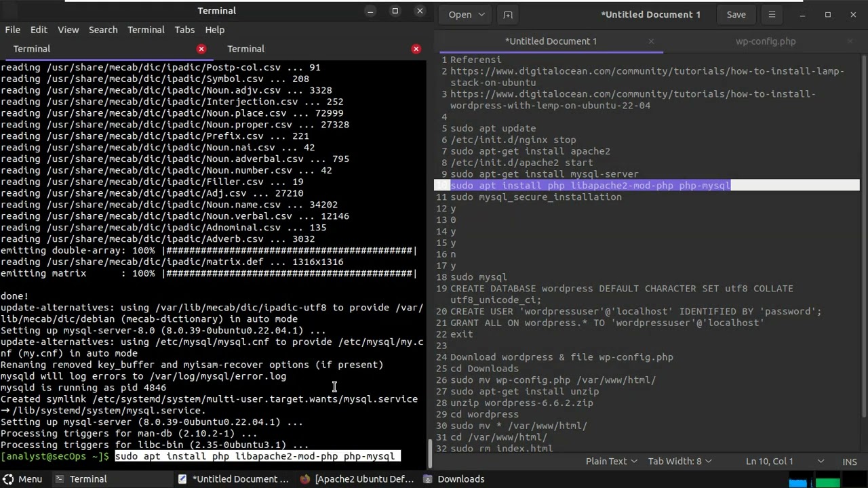The height and width of the screenshot is (488, 868).
Task: Maximize the Terminal window
Action: click(x=395, y=11)
